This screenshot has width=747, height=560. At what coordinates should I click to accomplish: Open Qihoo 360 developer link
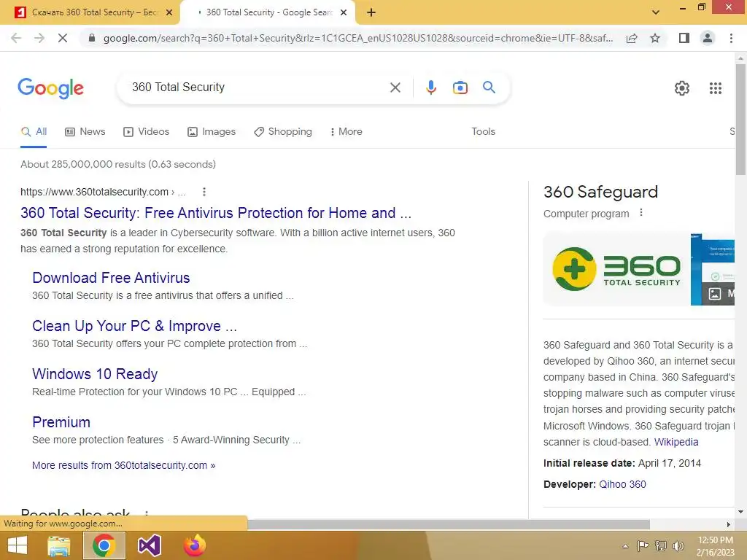coord(622,484)
